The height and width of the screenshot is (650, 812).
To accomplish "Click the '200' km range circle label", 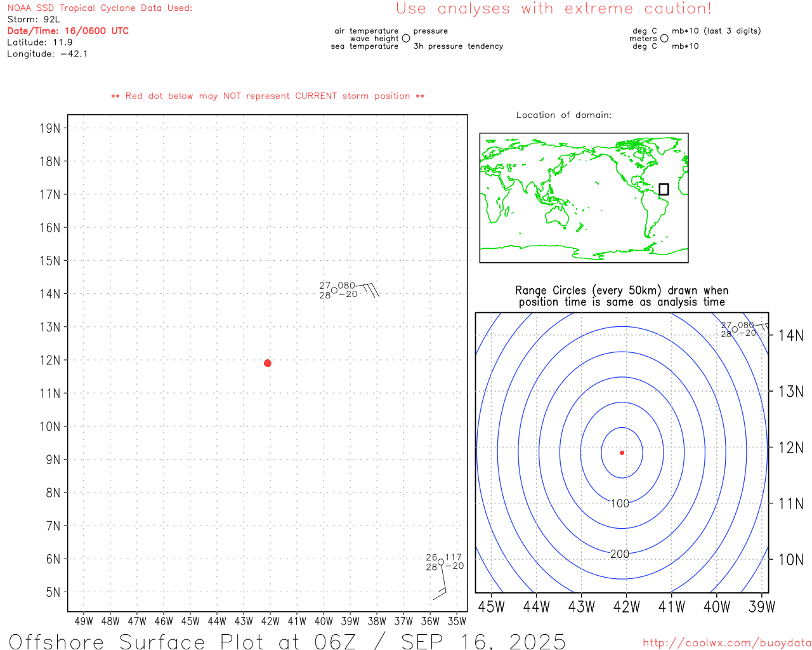I will point(620,554).
